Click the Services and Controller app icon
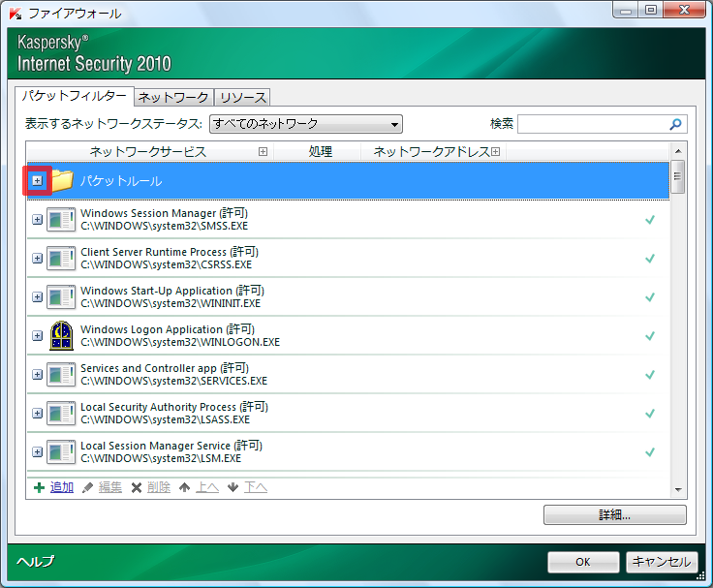This screenshot has height=588, width=713. pyautogui.click(x=61, y=374)
